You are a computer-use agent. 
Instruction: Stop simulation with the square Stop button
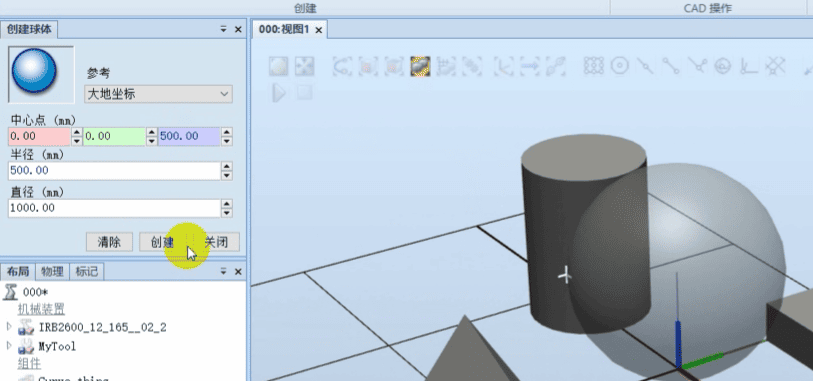tap(304, 93)
